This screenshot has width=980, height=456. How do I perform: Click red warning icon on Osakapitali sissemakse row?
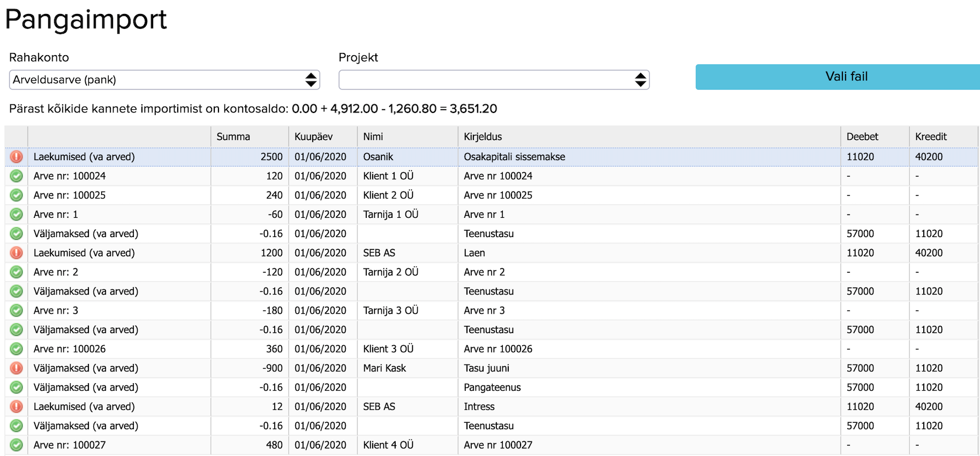17,157
